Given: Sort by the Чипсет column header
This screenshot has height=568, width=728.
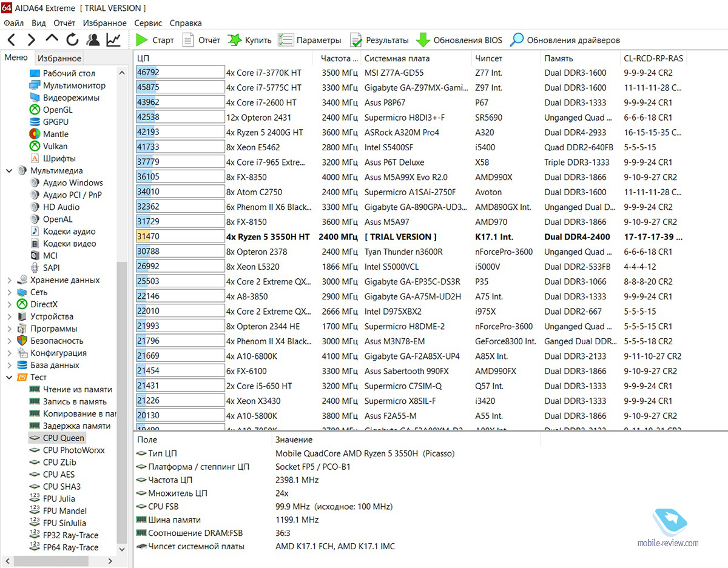Looking at the screenshot, I should point(505,58).
